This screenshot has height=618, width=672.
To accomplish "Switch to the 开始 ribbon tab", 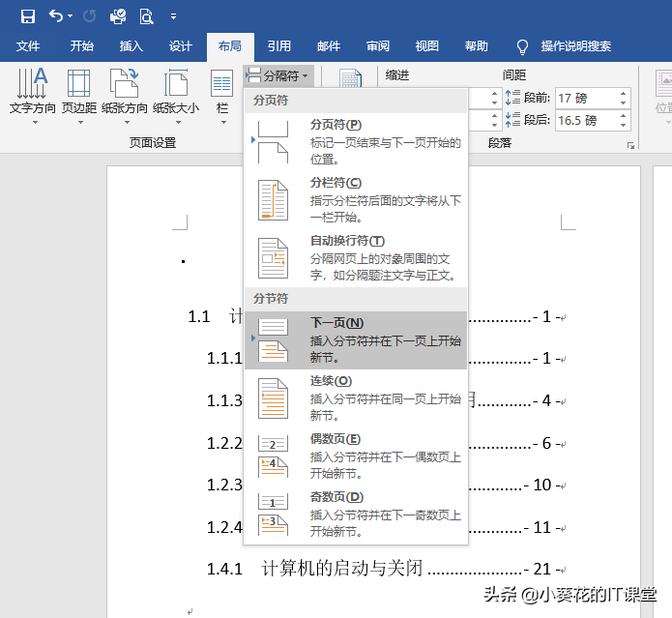I will coord(82,45).
